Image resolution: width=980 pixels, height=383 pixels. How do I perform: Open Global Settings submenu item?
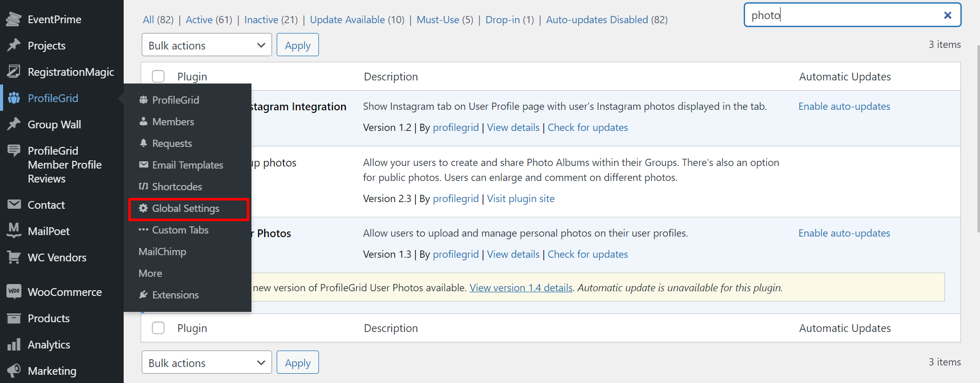pyautogui.click(x=189, y=209)
